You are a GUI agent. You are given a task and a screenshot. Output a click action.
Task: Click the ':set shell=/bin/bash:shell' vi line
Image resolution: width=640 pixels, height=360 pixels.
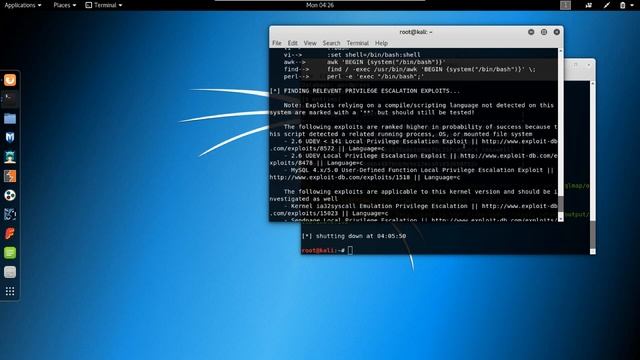tap(352, 55)
